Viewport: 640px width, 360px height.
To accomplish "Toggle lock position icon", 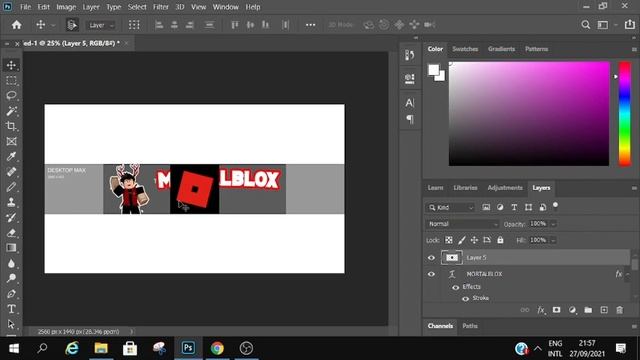I will [474, 240].
